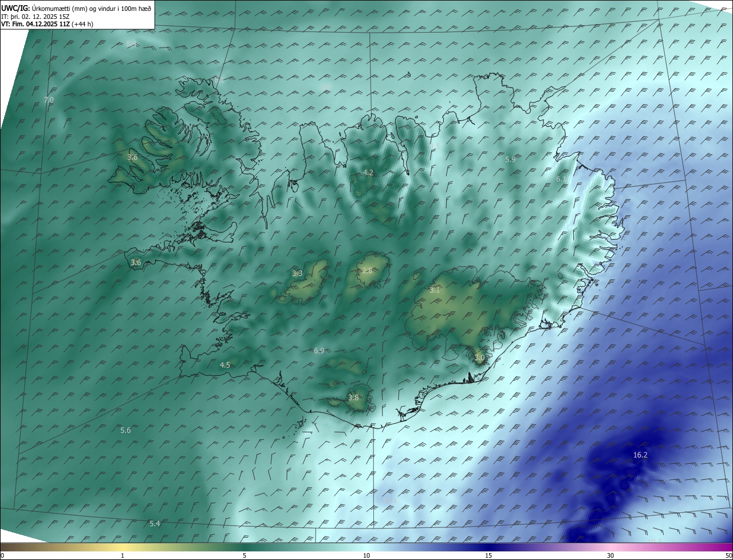Click the 3.8 value on the southern glacier
733x560 pixels.
pos(353,397)
